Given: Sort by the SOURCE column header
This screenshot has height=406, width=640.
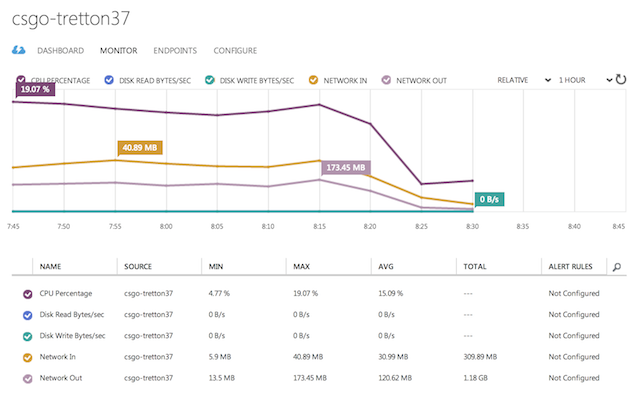Looking at the screenshot, I should pos(138,266).
